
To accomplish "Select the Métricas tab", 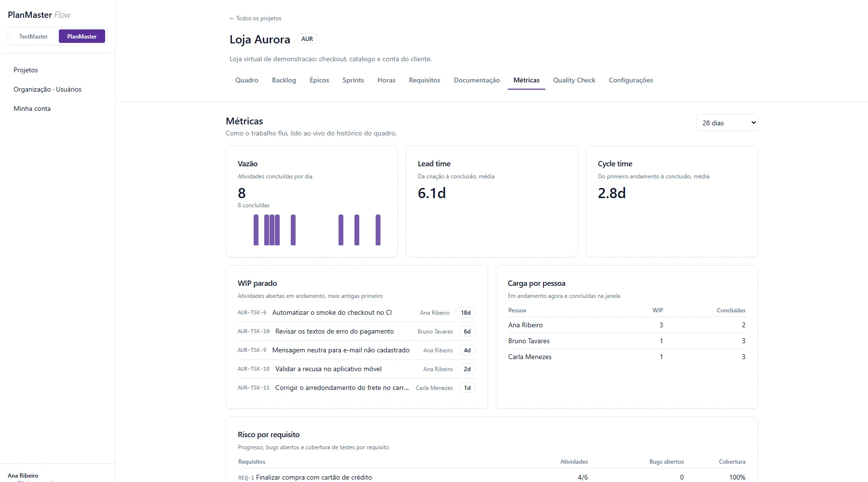I will pos(527,80).
